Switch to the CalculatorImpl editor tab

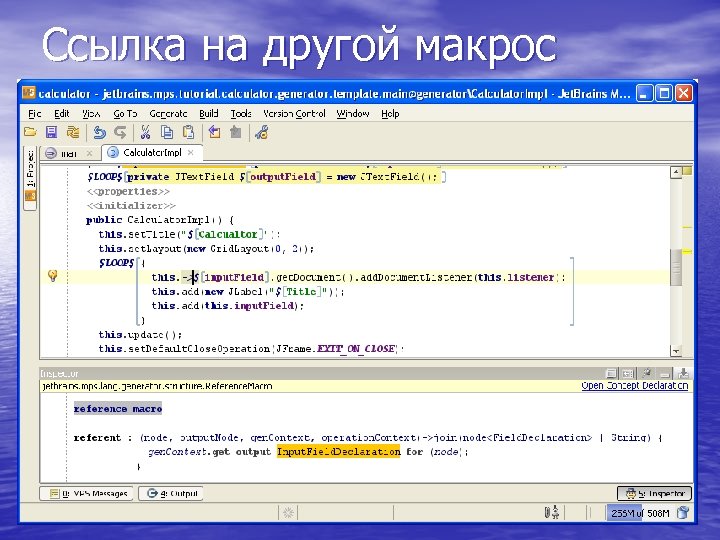152,152
